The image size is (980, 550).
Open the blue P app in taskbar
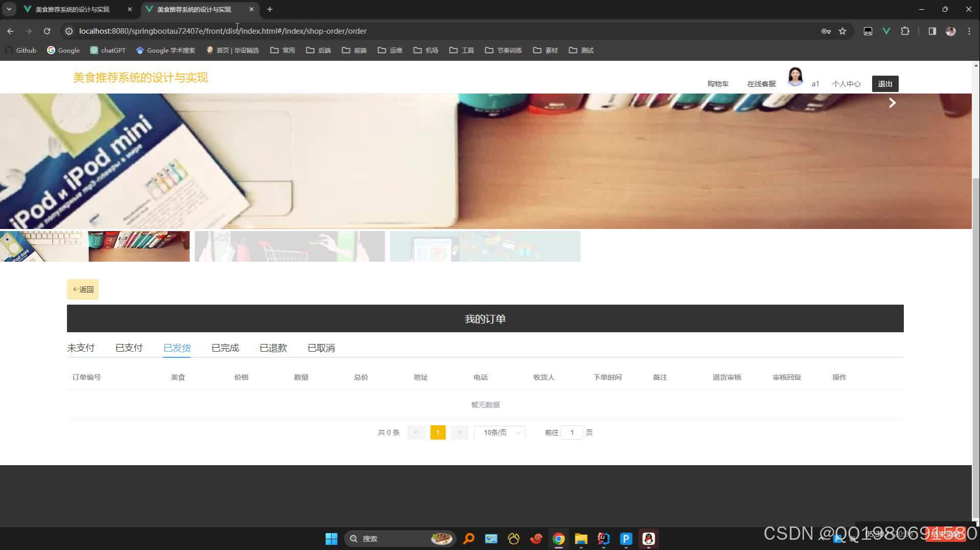(x=626, y=539)
